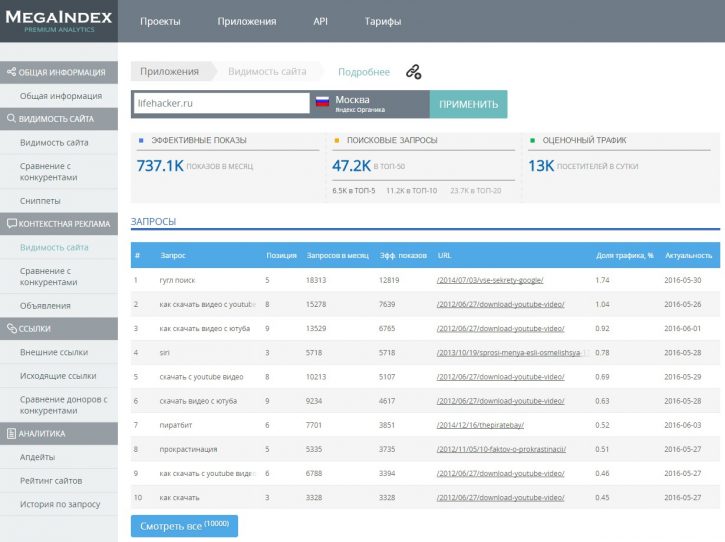This screenshot has width=725, height=542.
Task: Open the download-youtube-video URL in row 2
Action: [x=500, y=304]
